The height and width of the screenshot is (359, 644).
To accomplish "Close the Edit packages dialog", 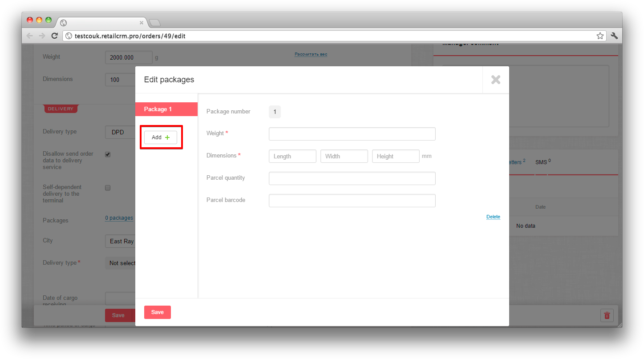I will (495, 80).
